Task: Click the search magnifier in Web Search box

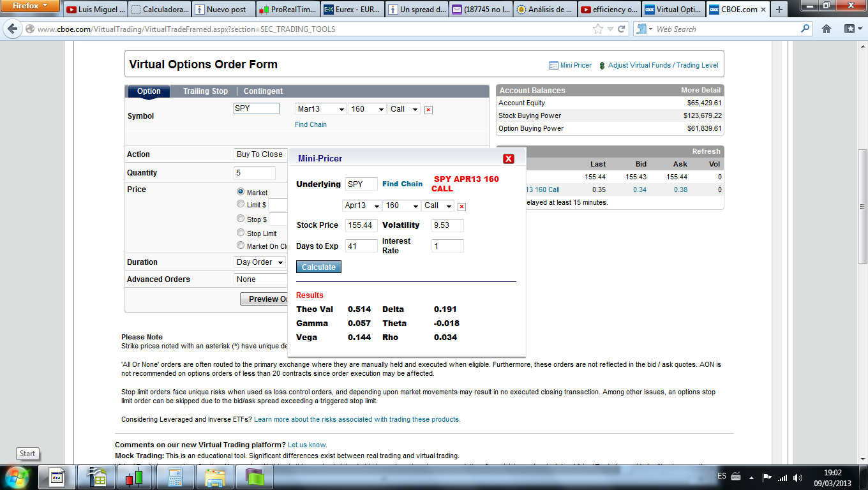Action: [805, 29]
